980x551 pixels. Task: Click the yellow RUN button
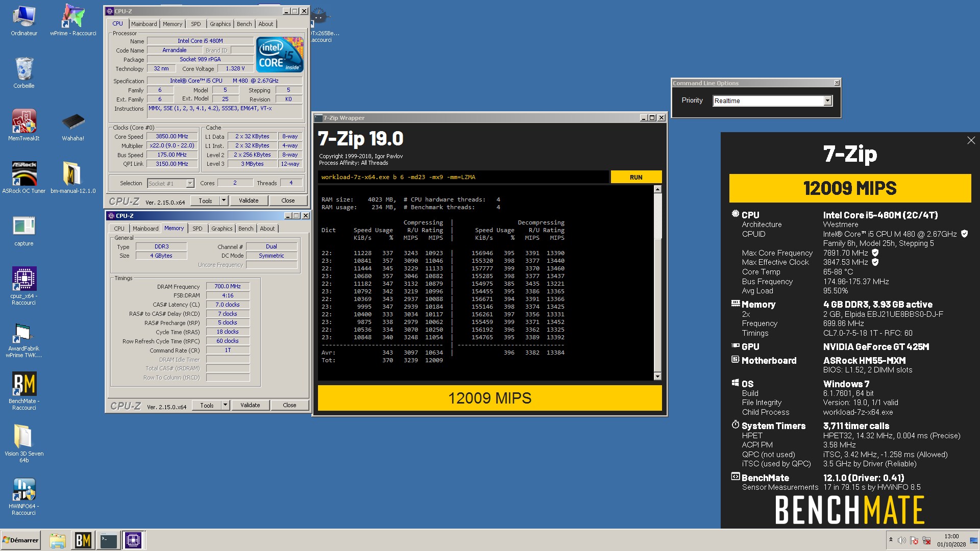coord(636,177)
